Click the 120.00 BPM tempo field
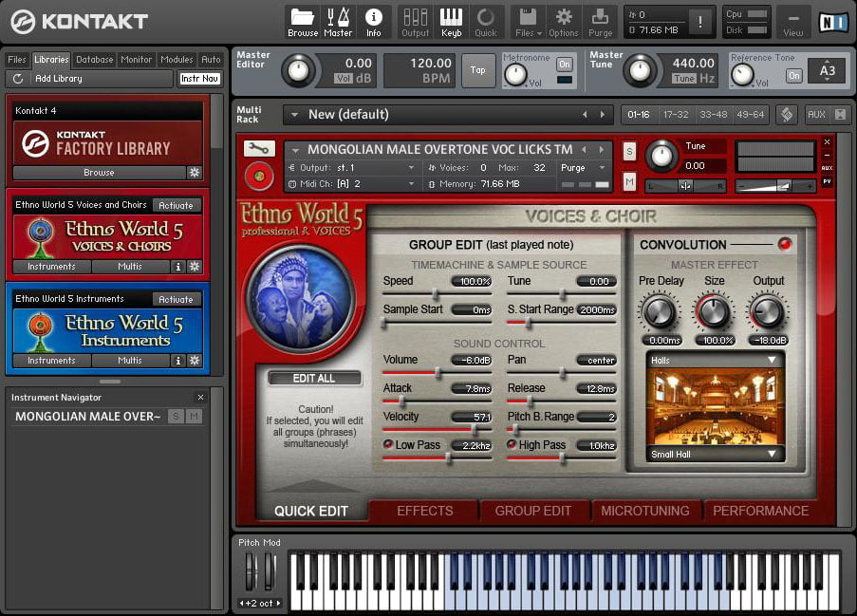Viewport: 857px width, 616px height. [x=419, y=70]
